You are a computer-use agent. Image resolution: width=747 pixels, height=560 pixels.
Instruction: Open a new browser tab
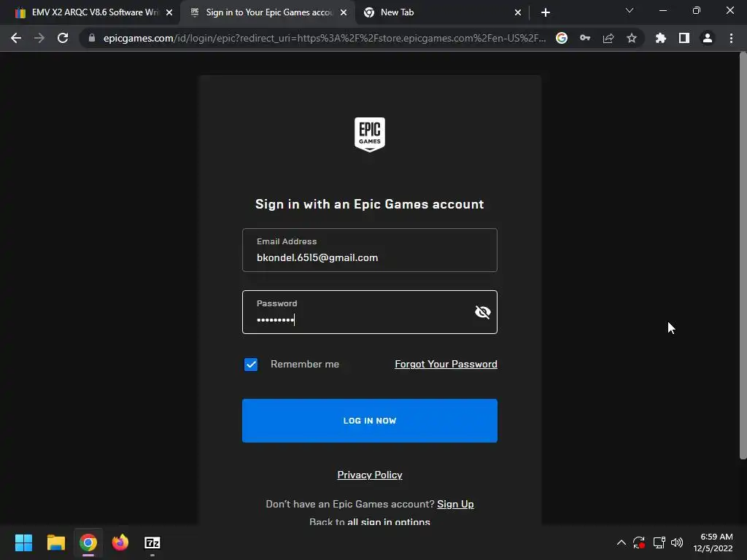click(546, 12)
